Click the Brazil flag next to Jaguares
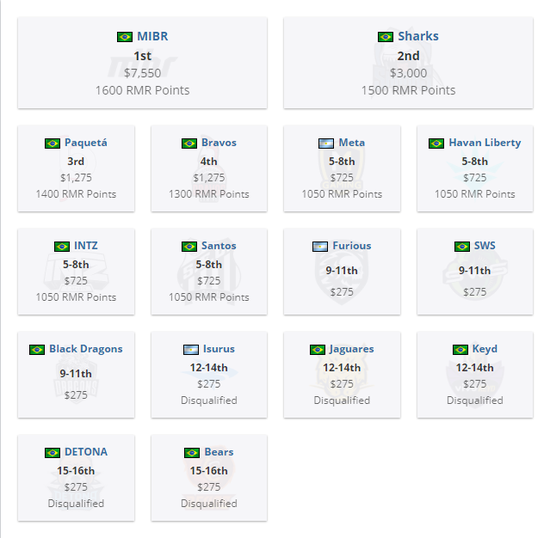This screenshot has height=538, width=550. 317,350
